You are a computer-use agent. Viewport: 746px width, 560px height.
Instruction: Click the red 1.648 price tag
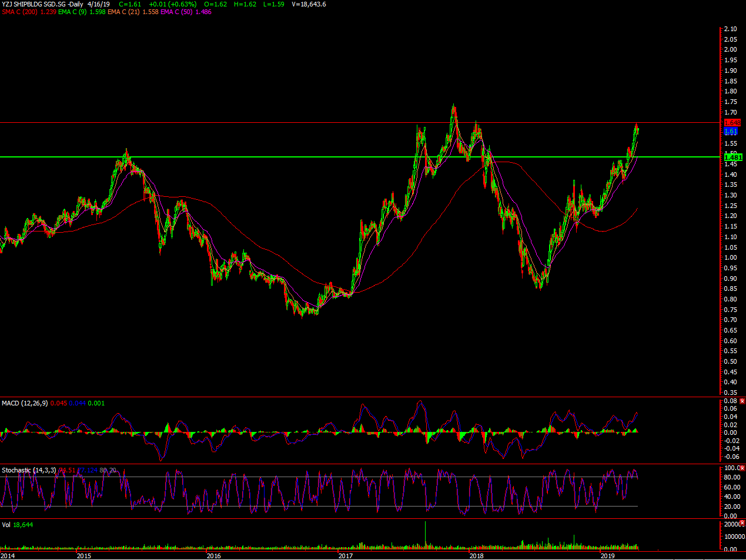732,123
